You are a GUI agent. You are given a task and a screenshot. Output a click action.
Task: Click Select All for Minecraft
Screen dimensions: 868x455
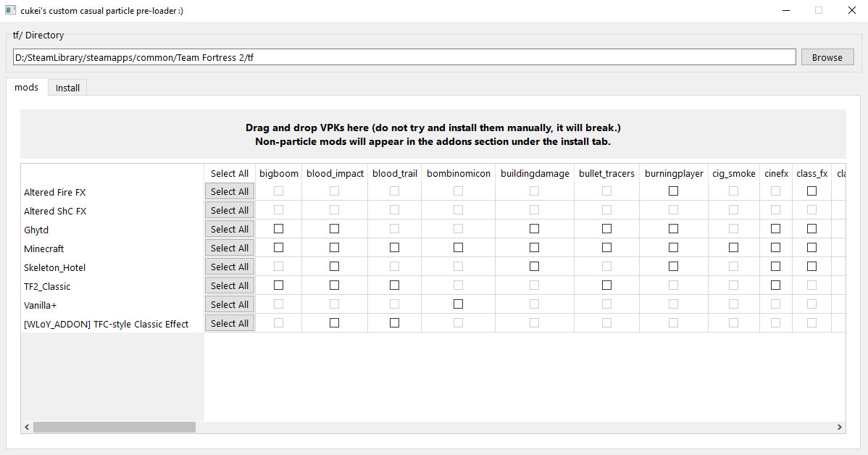pos(230,247)
